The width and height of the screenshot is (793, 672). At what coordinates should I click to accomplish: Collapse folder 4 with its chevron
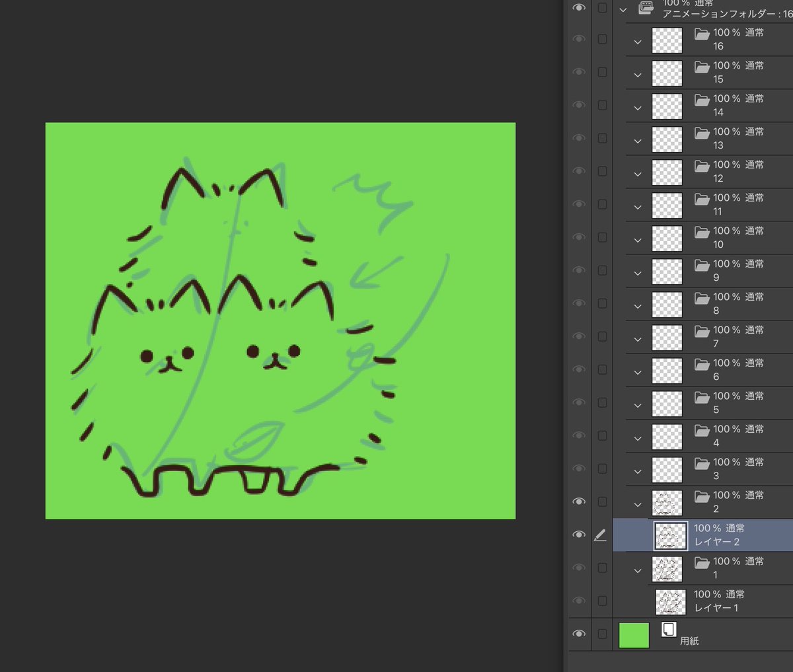pyautogui.click(x=638, y=439)
